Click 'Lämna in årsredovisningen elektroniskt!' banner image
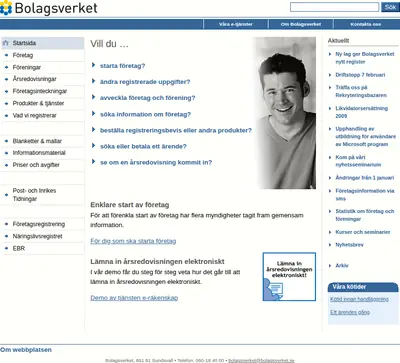The image size is (400, 363). point(289,277)
